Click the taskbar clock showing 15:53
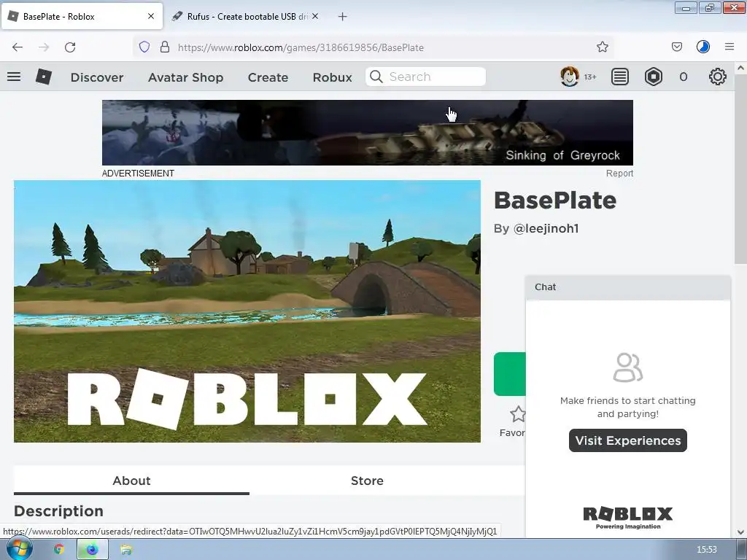This screenshot has width=747, height=560. pyautogui.click(x=706, y=550)
